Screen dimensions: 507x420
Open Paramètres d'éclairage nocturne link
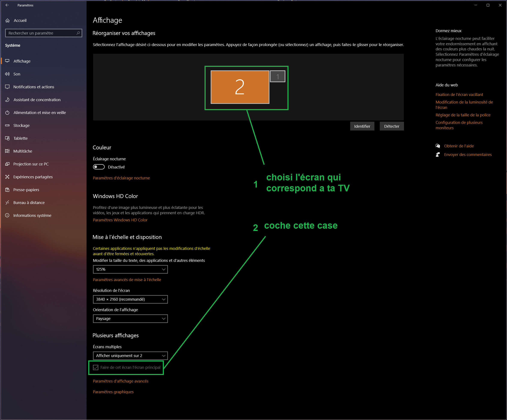[121, 178]
